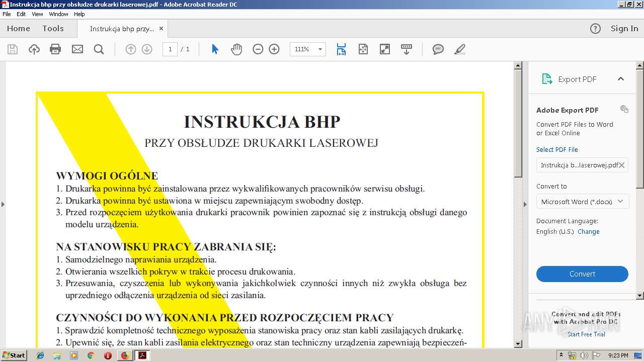Open the highlighter pen tool
This screenshot has width=644, height=362.
click(x=459, y=49)
